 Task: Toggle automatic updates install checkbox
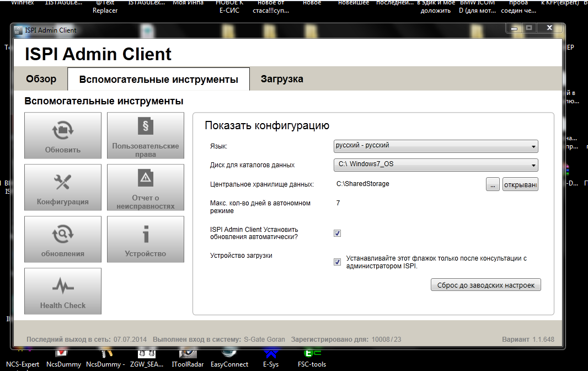pyautogui.click(x=337, y=233)
